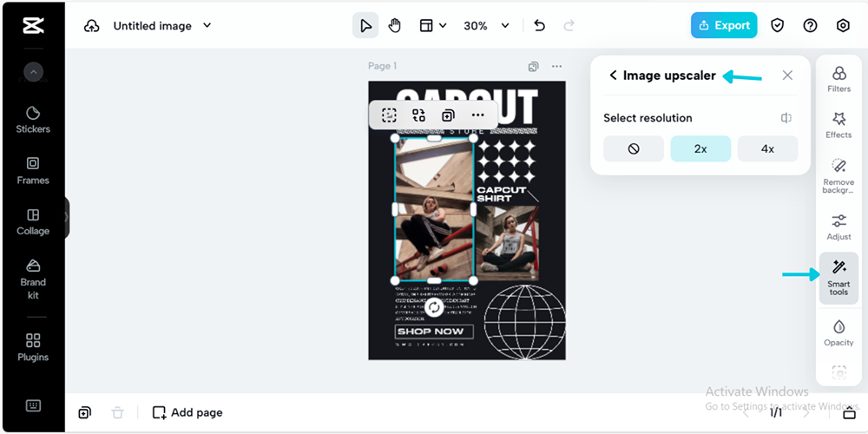This screenshot has width=868, height=434.
Task: Click the delete page trash icon
Action: click(x=117, y=412)
